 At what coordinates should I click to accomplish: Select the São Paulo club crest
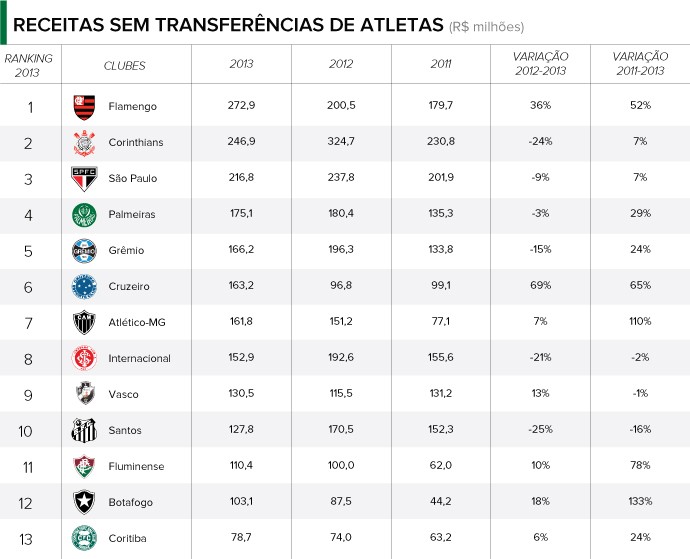point(83,178)
